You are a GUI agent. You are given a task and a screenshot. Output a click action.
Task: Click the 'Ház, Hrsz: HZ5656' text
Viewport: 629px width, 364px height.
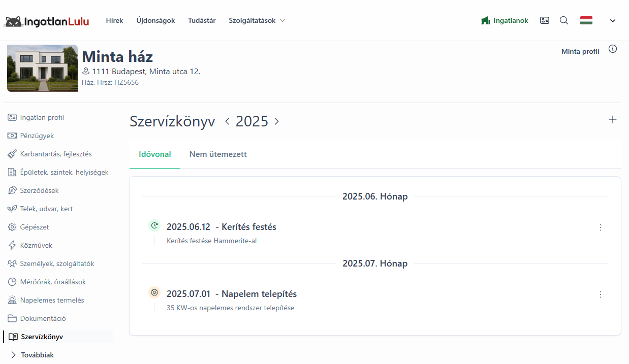(110, 82)
